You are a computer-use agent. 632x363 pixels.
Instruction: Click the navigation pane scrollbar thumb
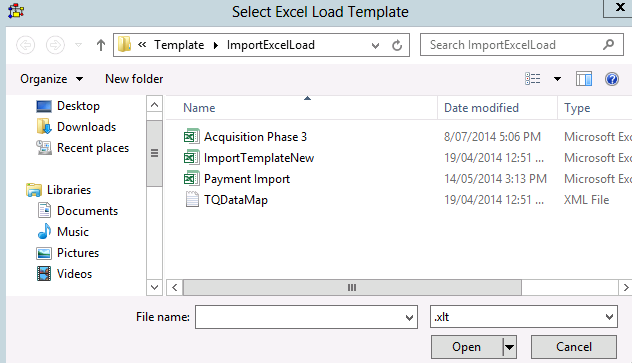coord(154,153)
